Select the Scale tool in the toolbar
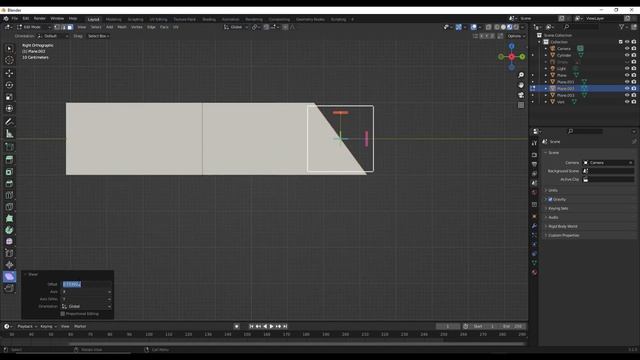Viewport: 640px width, 360px height. pyautogui.click(x=9, y=97)
